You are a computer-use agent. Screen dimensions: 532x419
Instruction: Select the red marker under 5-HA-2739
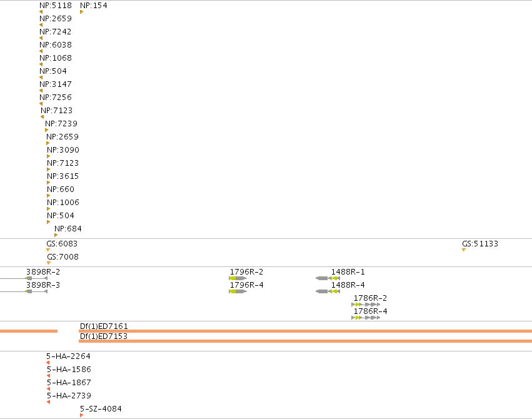tap(49, 402)
